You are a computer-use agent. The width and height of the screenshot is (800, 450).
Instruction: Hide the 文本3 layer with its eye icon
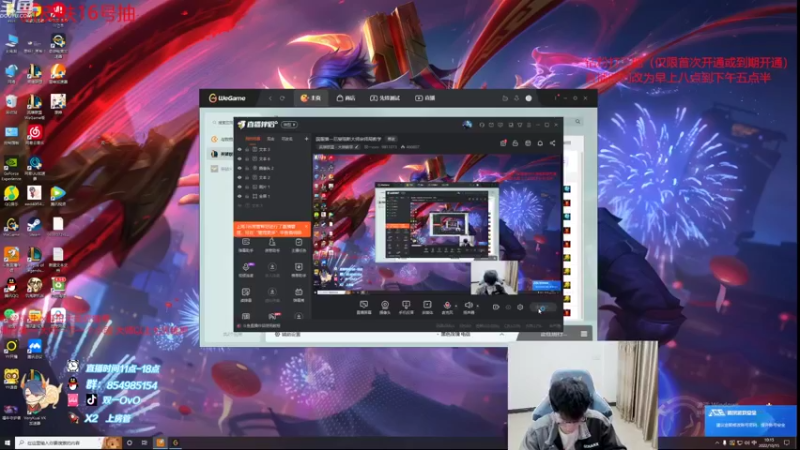coord(240,149)
